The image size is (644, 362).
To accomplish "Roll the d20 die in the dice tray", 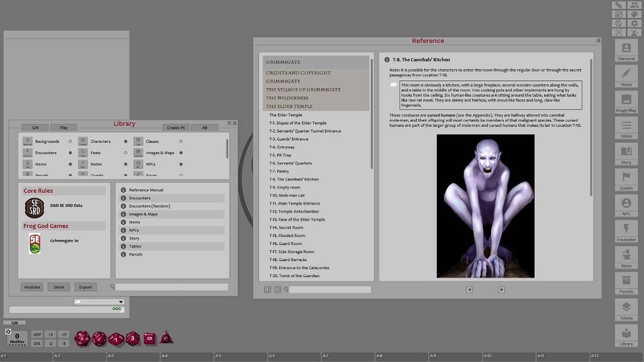I will 83,338.
